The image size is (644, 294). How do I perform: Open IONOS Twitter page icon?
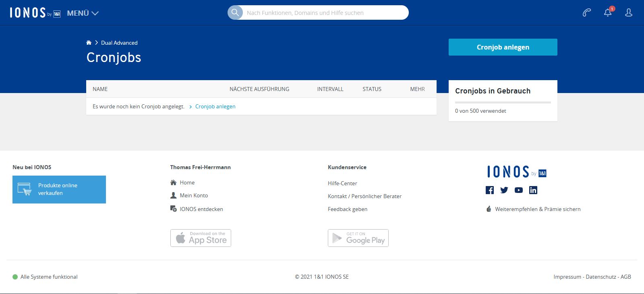(504, 190)
